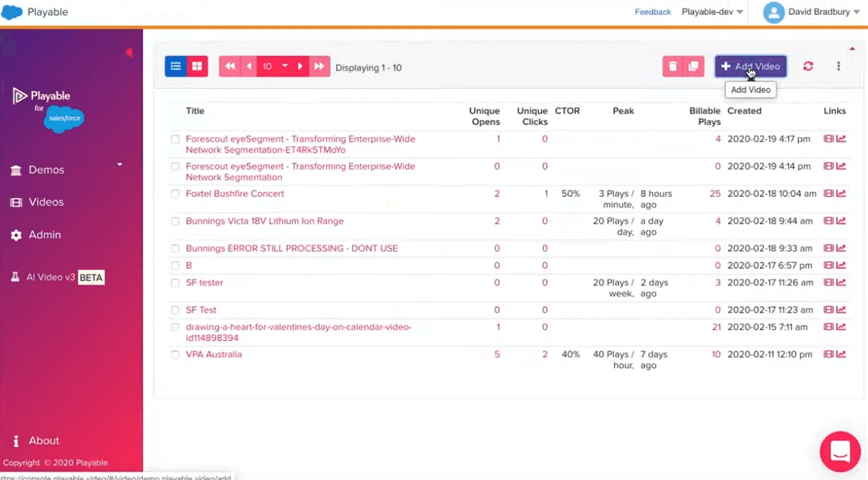
Task: Open stats chart icon for SF Test
Action: click(x=841, y=310)
